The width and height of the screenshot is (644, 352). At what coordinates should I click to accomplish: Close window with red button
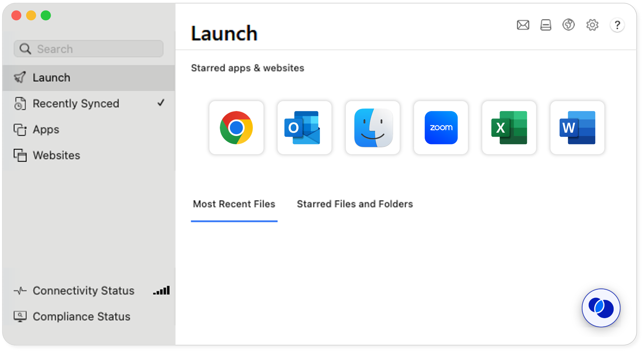tap(16, 15)
